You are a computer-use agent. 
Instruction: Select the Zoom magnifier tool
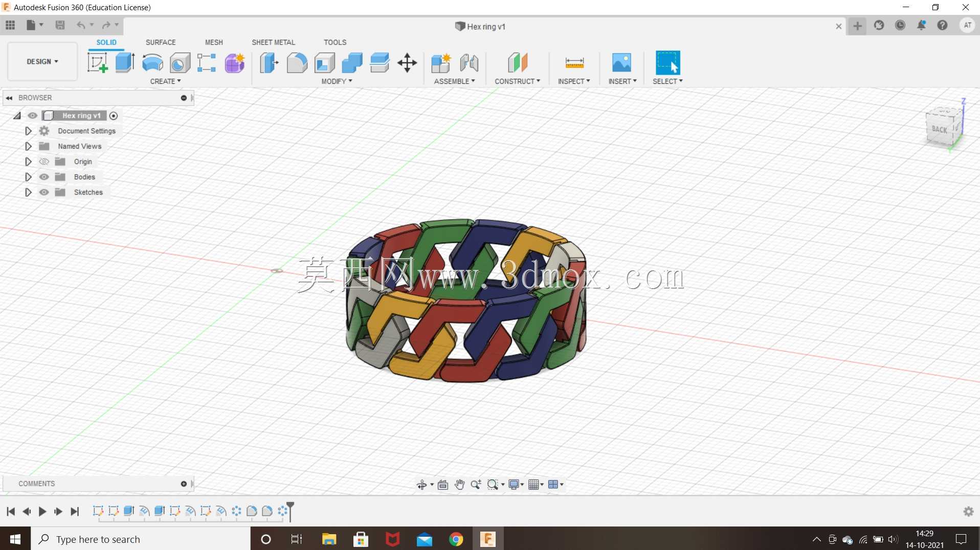(476, 485)
